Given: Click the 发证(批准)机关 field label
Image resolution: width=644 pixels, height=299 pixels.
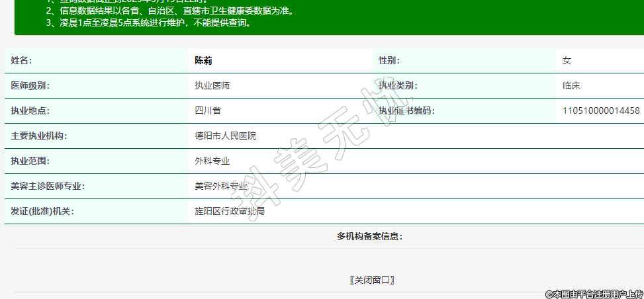Looking at the screenshot, I should click(42, 211).
